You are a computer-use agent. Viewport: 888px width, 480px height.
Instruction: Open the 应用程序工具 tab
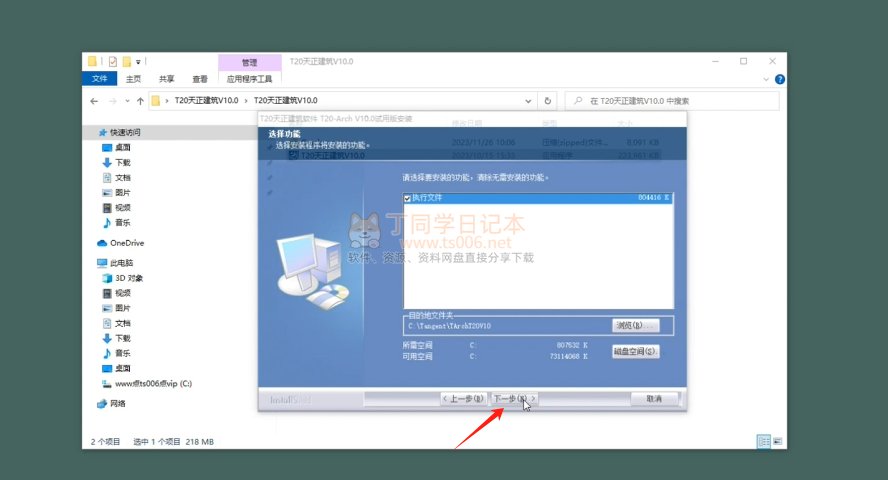pos(250,79)
